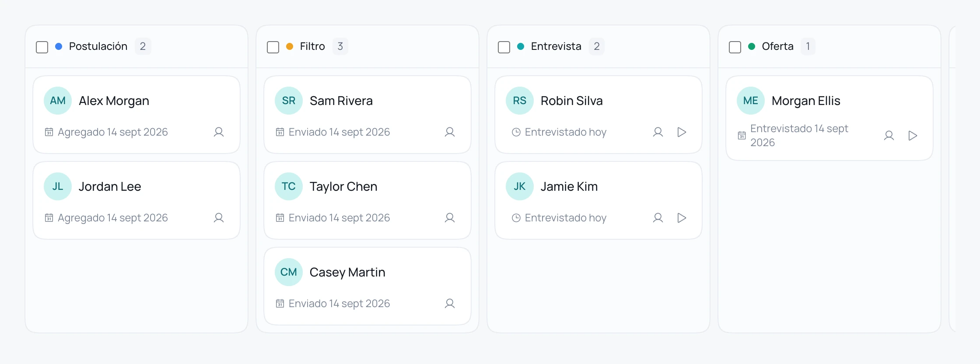Open the Robin Silva candidate name
Viewport: 980px width, 364px height.
point(571,101)
